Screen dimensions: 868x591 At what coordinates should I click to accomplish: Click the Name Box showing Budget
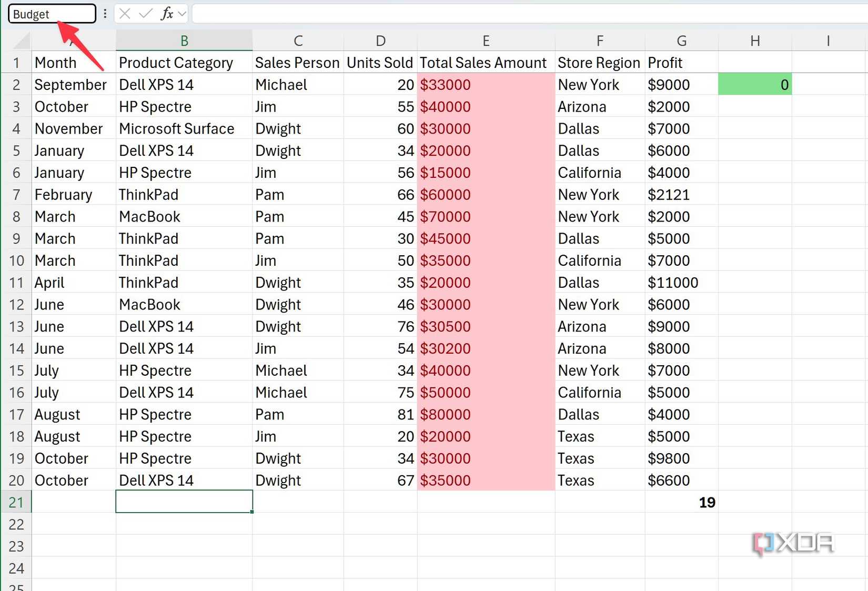(x=52, y=14)
